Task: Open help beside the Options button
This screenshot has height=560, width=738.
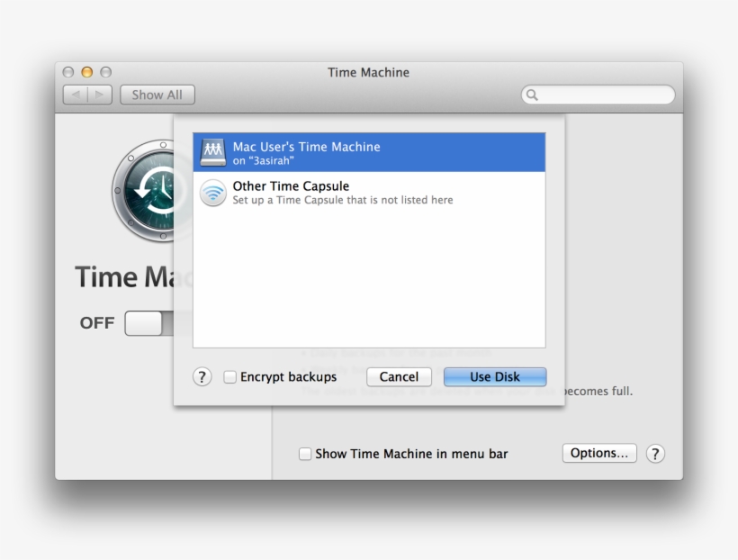Action: pyautogui.click(x=655, y=454)
